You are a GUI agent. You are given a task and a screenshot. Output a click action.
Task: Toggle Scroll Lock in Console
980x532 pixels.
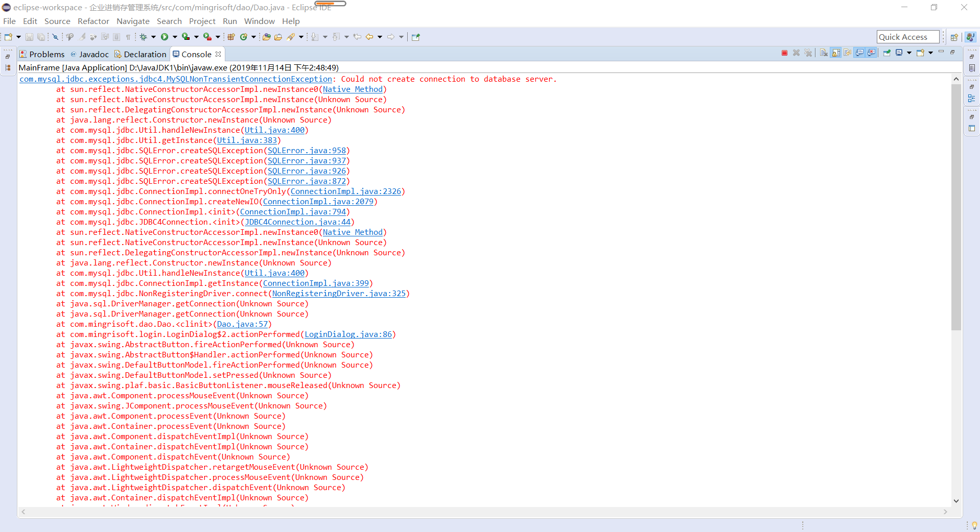[x=836, y=53]
